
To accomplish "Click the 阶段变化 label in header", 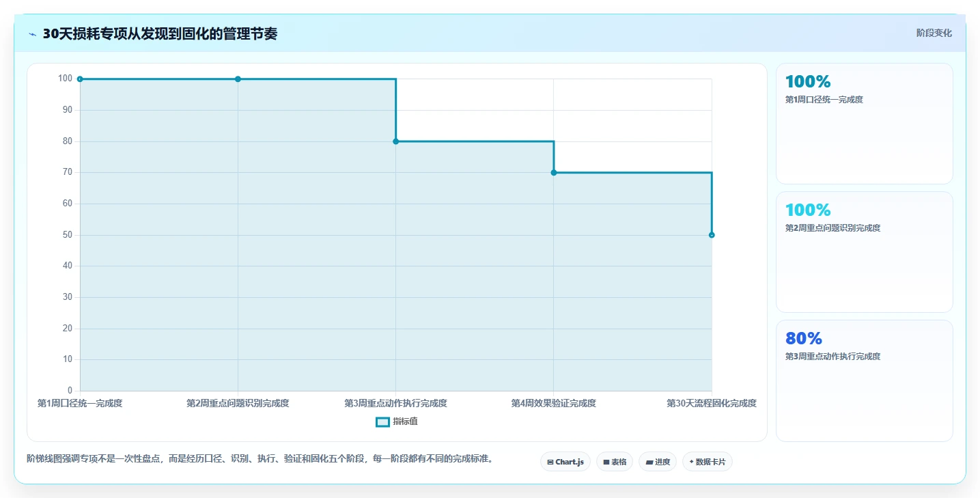I will pos(934,33).
